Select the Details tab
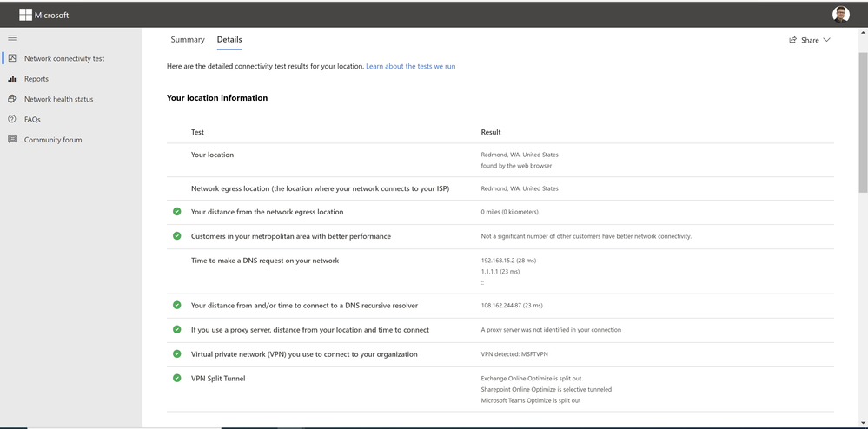Image resolution: width=868 pixels, height=429 pixels. click(x=229, y=40)
